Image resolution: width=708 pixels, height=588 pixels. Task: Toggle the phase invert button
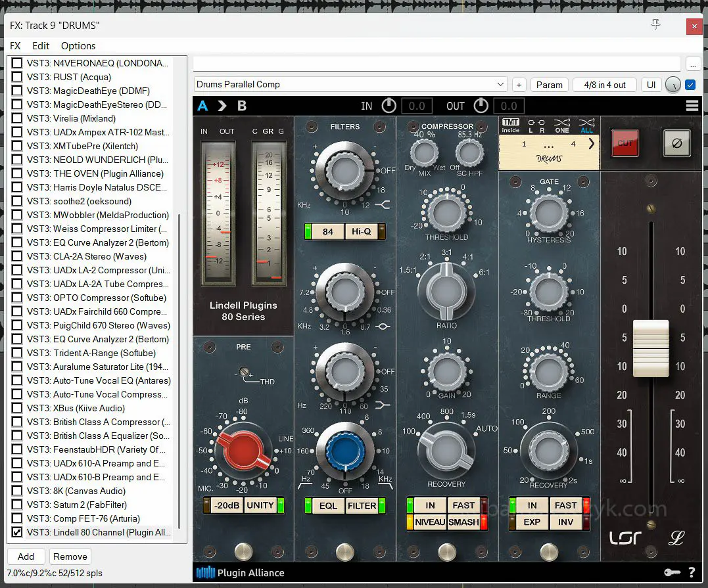point(676,142)
